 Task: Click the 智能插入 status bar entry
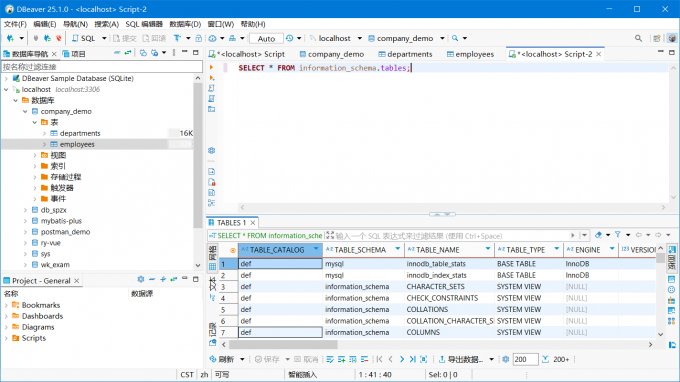303,375
